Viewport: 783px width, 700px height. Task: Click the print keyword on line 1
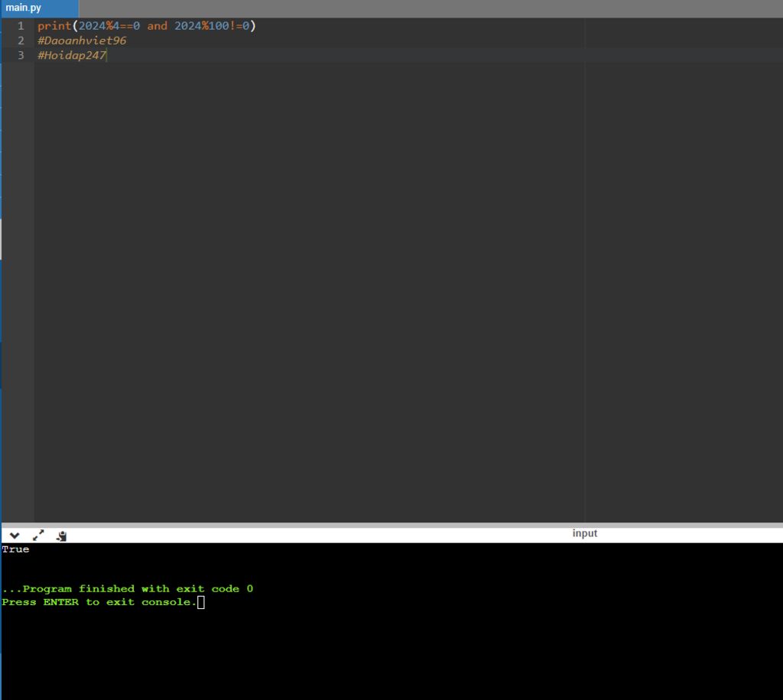click(54, 26)
